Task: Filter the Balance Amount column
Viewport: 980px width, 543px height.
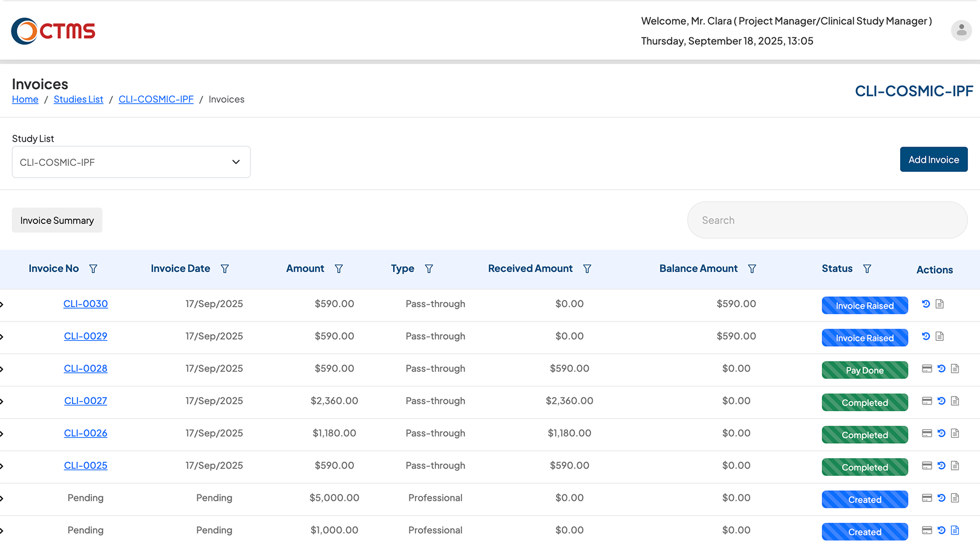Action: pyautogui.click(x=752, y=269)
